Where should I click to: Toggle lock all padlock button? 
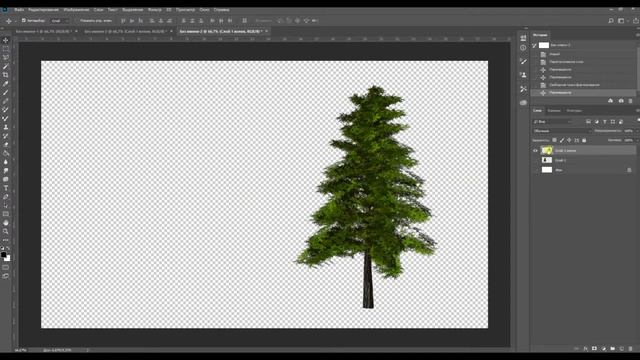(584, 140)
